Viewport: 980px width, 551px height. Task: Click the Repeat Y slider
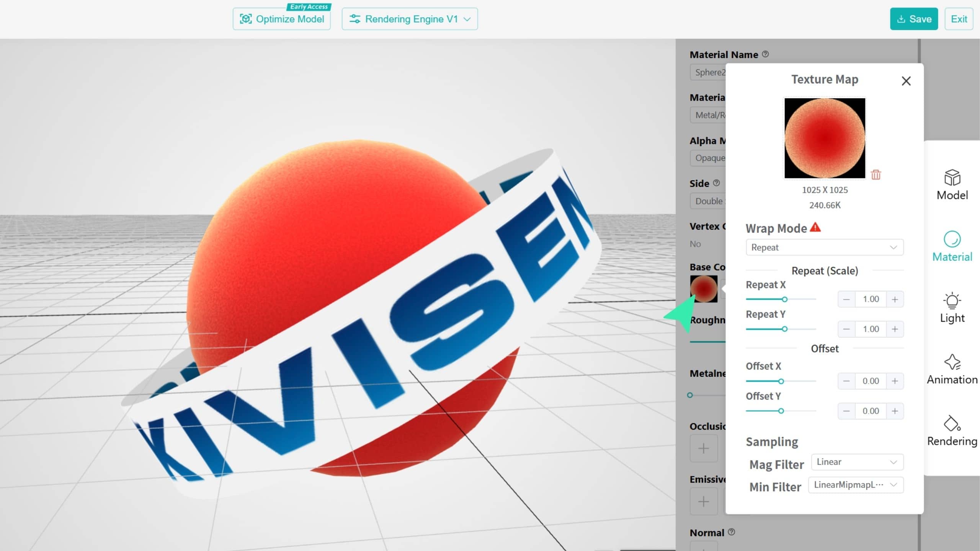(781, 329)
